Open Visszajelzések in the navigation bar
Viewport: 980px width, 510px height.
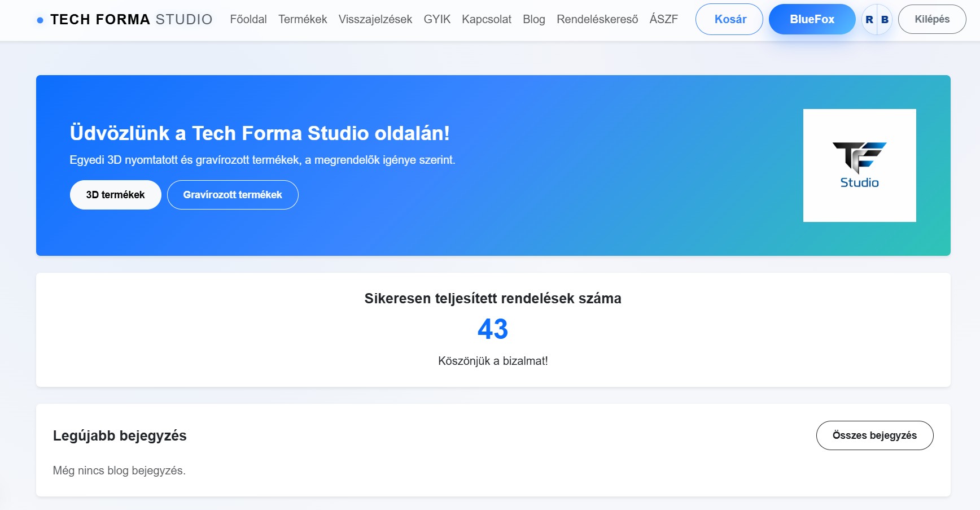pyautogui.click(x=375, y=19)
